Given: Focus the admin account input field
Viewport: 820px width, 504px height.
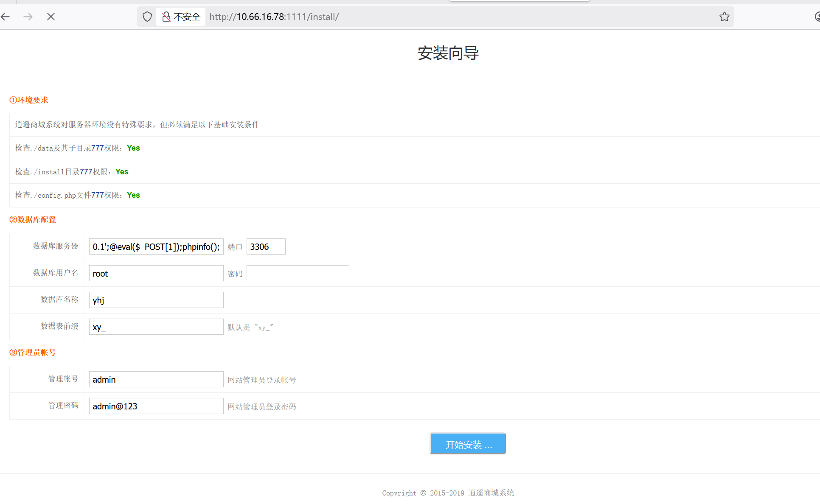Looking at the screenshot, I should click(x=156, y=379).
